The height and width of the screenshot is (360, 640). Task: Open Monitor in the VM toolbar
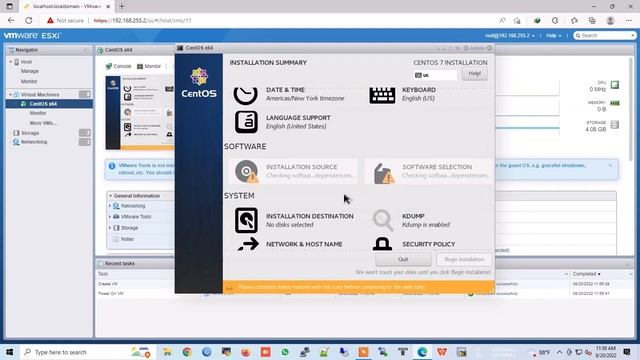[x=149, y=66]
